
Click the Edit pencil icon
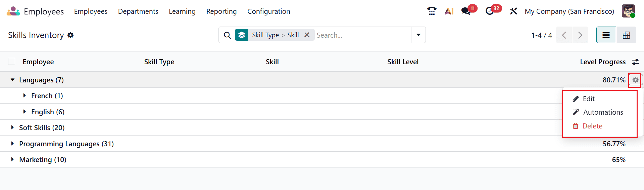tap(576, 99)
